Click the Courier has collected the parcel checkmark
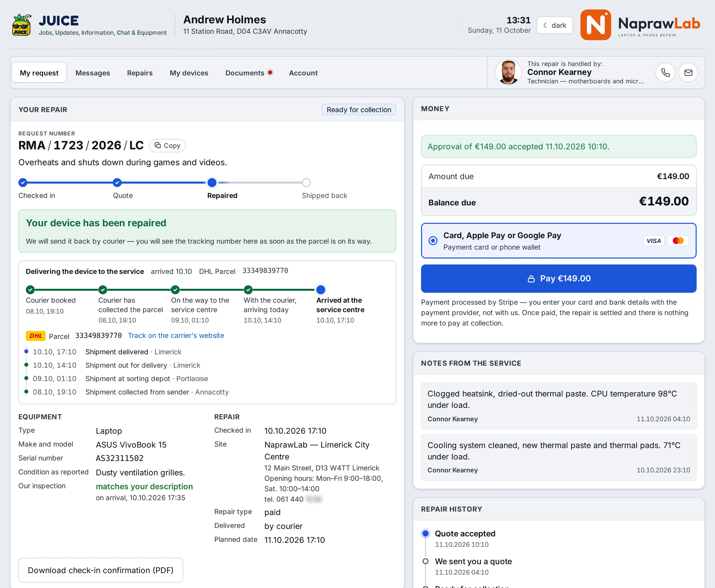Image resolution: width=715 pixels, height=588 pixels. (103, 290)
